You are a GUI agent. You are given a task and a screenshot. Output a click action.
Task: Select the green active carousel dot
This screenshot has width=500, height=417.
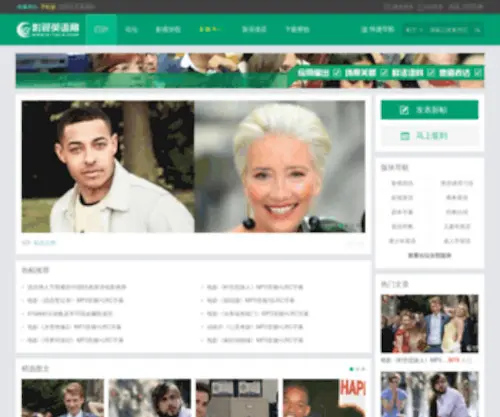[x=351, y=369]
